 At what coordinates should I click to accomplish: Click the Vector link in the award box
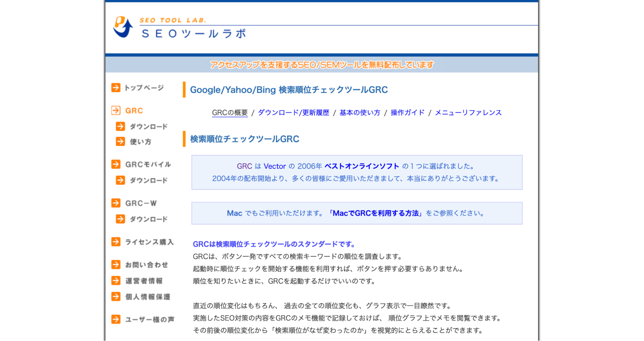pos(275,166)
